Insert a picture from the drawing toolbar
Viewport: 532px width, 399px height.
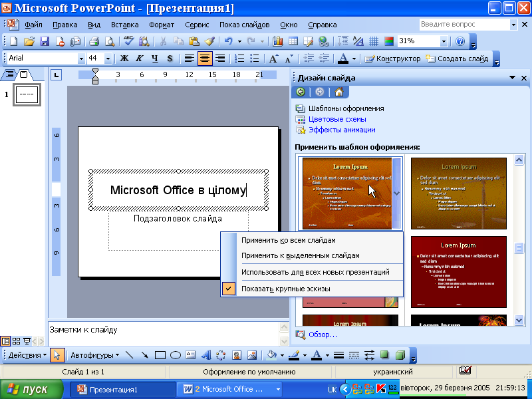click(x=252, y=355)
